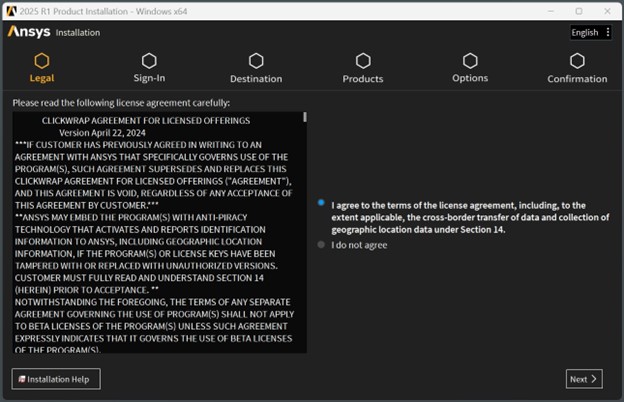Click the Confirmation step hexagon icon

[577, 61]
